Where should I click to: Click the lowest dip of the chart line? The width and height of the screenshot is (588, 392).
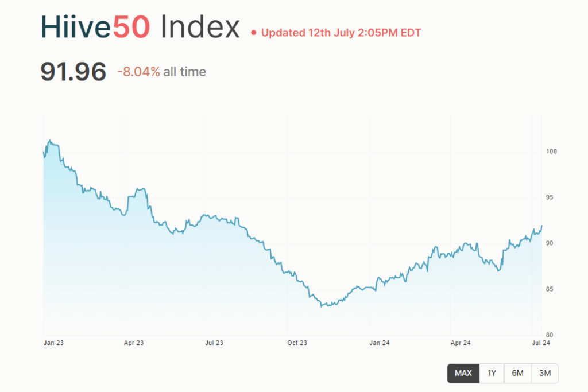[x=322, y=307]
